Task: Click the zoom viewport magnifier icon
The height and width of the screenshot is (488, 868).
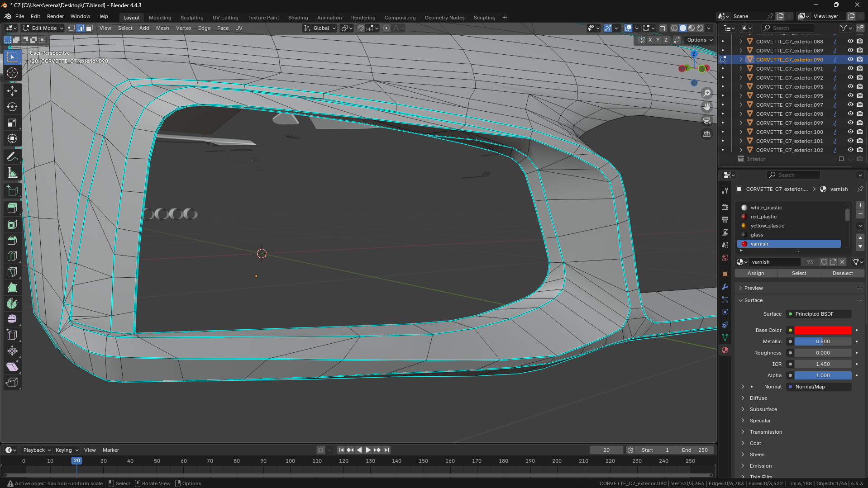Action: (707, 93)
